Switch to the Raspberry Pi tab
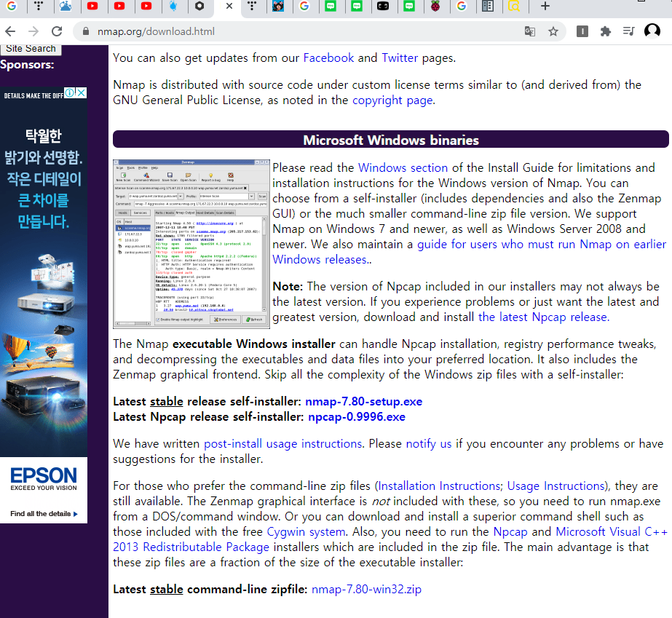This screenshot has width=672, height=618. [435, 6]
